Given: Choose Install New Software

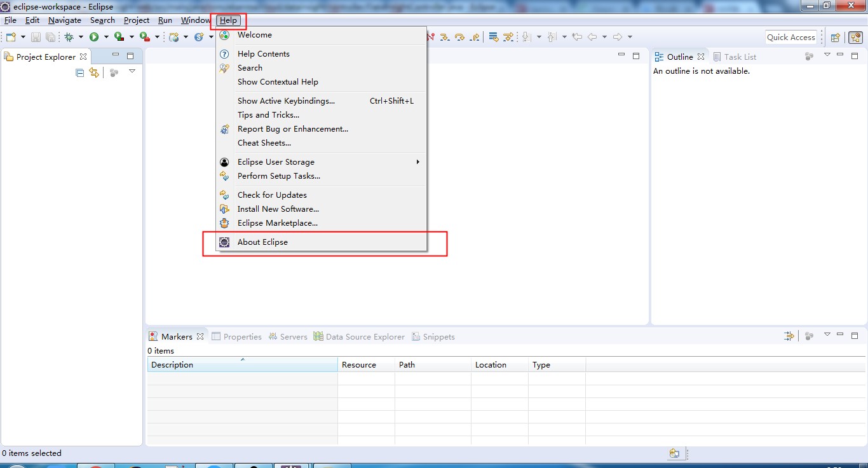Looking at the screenshot, I should click(x=322, y=209).
